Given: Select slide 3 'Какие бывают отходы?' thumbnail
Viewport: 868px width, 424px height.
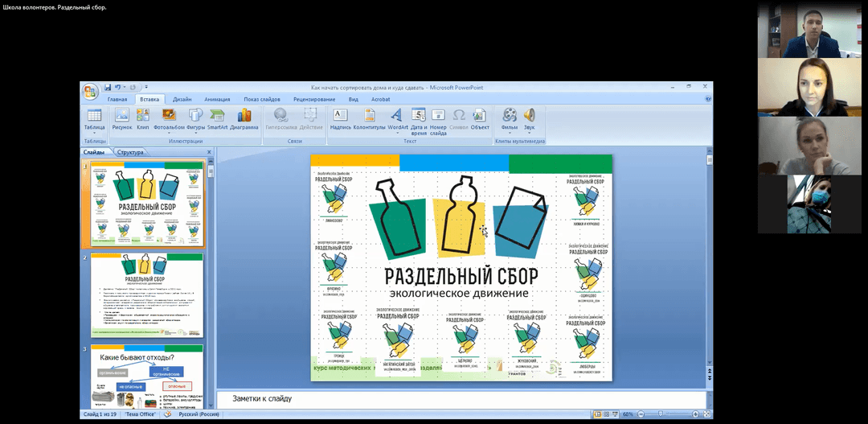Looking at the screenshot, I should click(x=147, y=377).
